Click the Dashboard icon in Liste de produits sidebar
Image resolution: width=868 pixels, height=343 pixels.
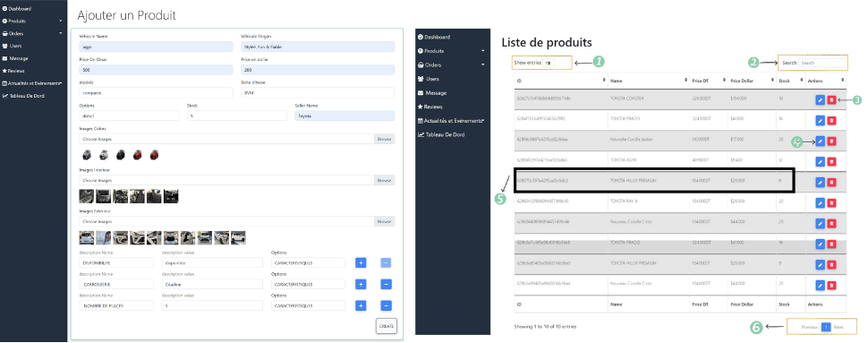click(421, 37)
